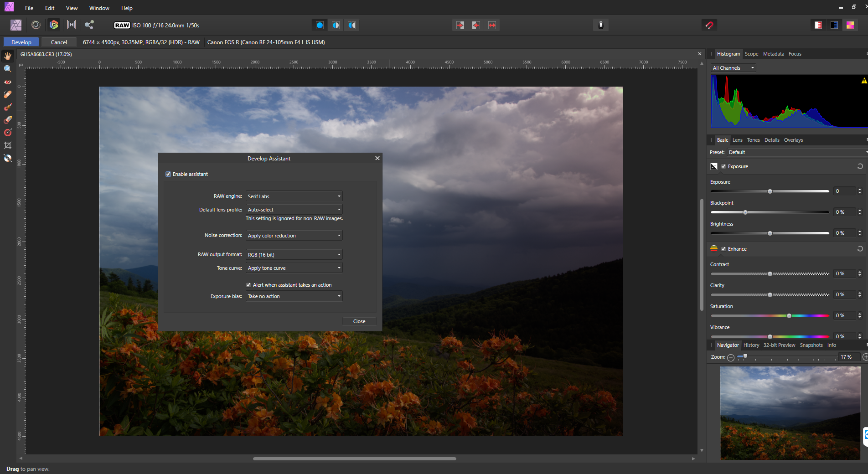Open the Develop persona icon
Image resolution: width=868 pixels, height=474 pixels.
coord(54,25)
